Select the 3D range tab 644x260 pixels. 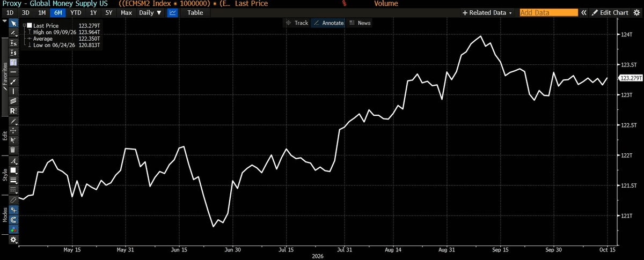pos(25,12)
